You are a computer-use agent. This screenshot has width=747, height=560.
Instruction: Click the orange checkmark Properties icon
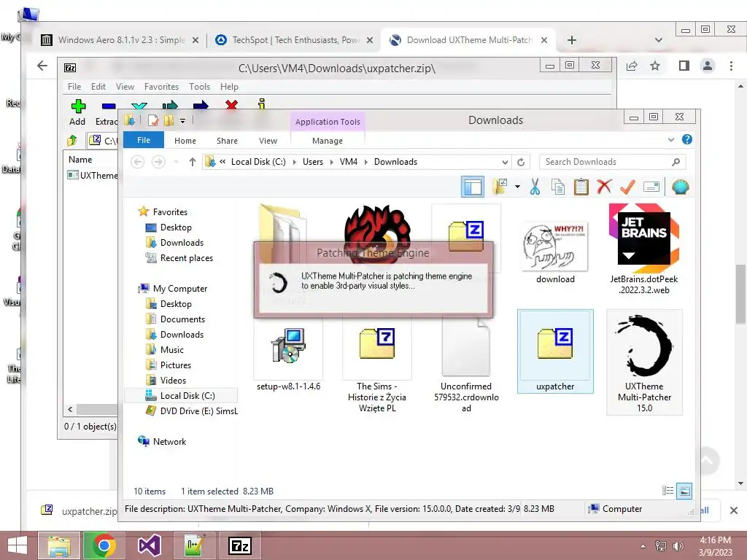[627, 187]
